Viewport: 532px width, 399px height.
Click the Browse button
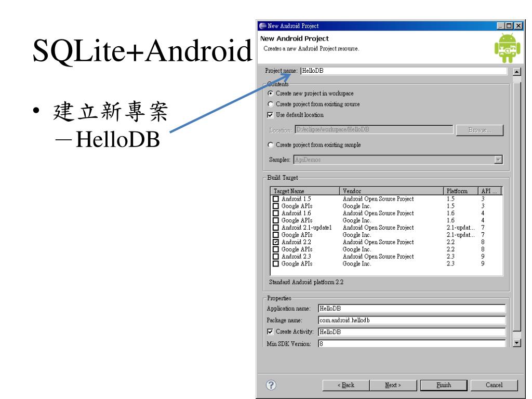480,130
